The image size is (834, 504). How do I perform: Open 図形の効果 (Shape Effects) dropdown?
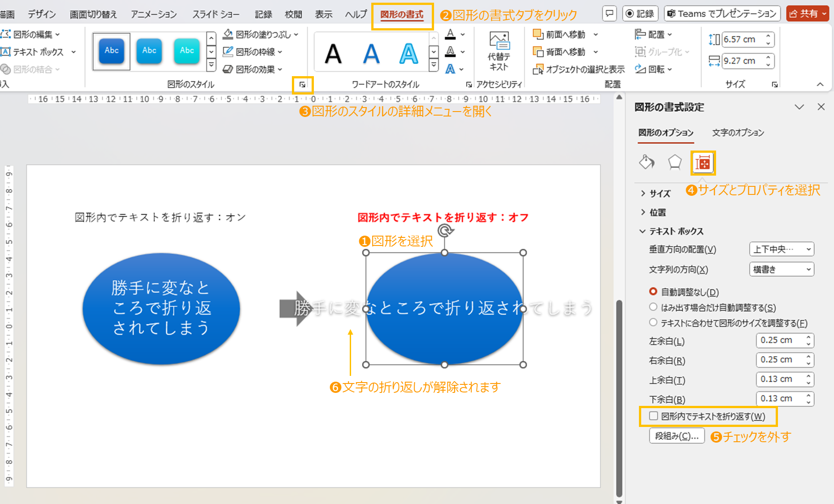(253, 69)
